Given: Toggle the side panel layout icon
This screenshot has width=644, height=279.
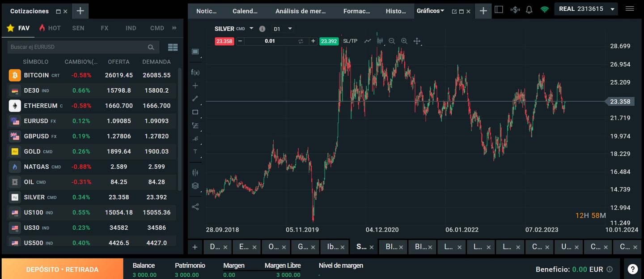Looking at the screenshot, I should tap(499, 10).
